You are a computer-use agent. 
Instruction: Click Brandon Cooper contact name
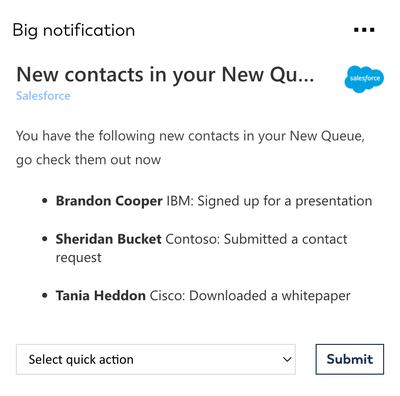109,201
